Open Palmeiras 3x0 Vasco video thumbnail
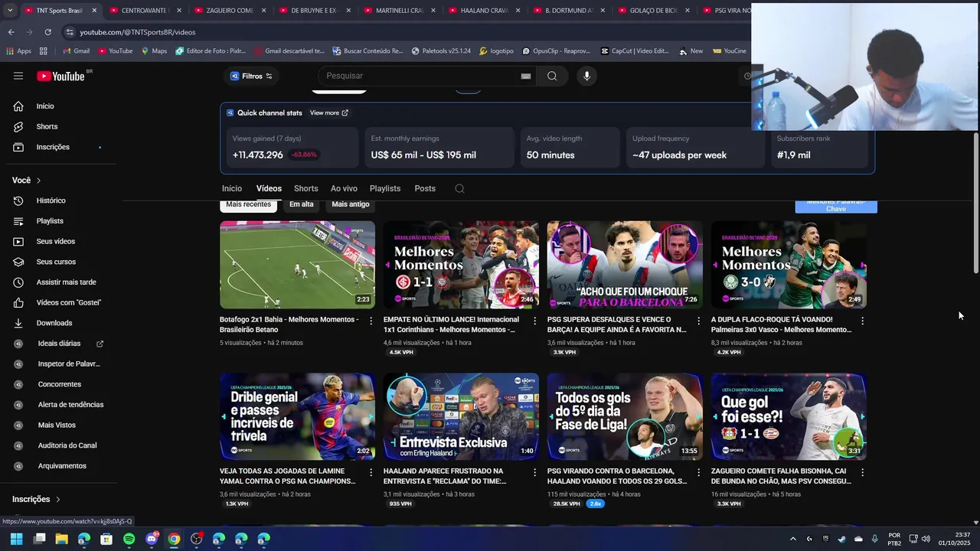 pos(789,265)
